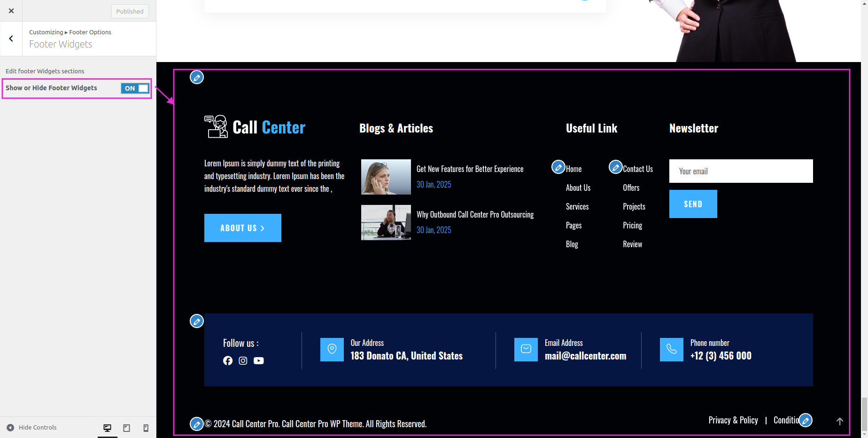This screenshot has height=438, width=868.
Task: Click the 'Newsletter' heading
Action: [694, 128]
